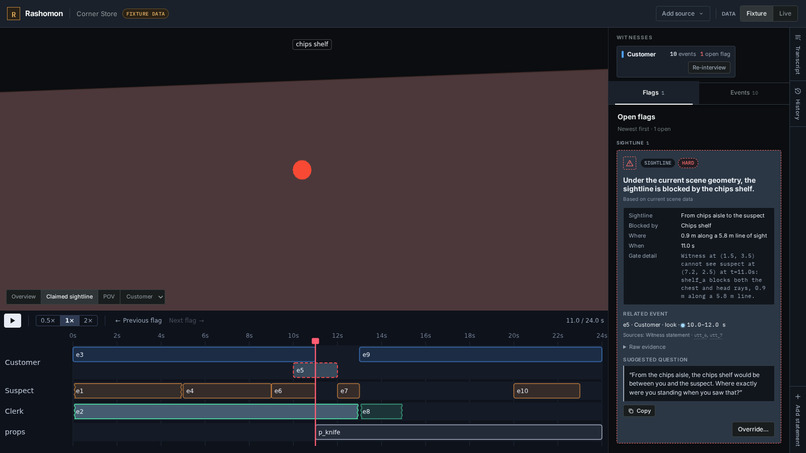The height and width of the screenshot is (453, 806).
Task: Select the p_knife prop bar
Action: point(459,432)
